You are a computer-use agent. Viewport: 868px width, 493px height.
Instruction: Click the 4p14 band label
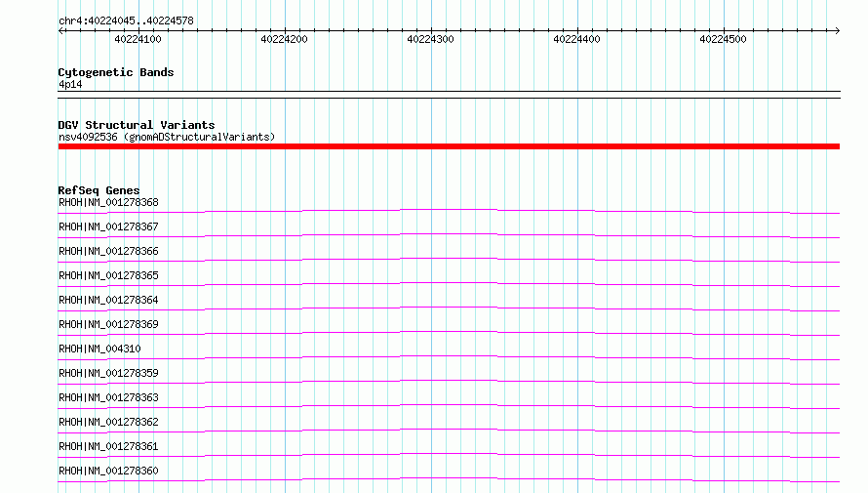70,84
